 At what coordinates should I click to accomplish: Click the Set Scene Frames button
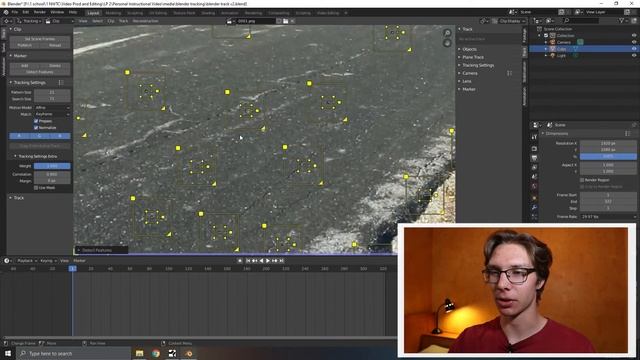[x=40, y=39]
